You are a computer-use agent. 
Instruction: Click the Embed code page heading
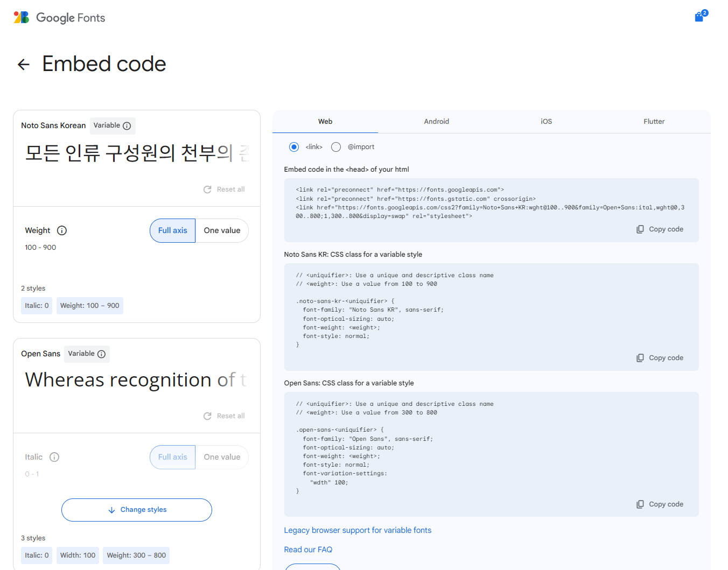point(104,64)
